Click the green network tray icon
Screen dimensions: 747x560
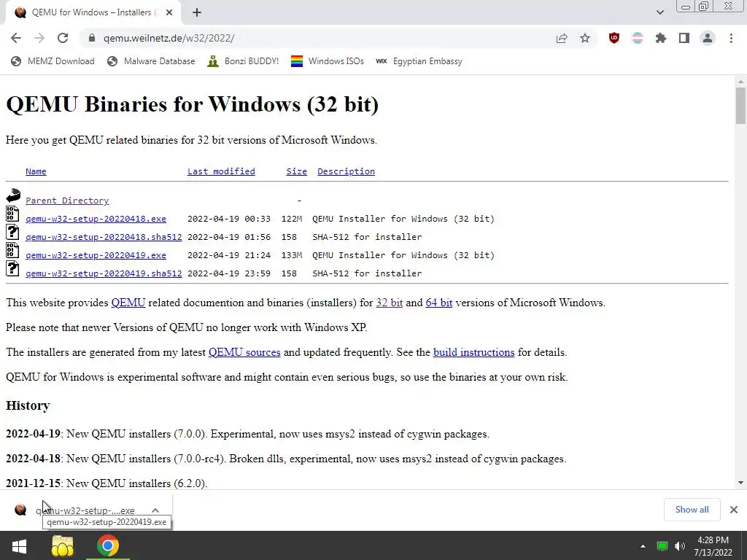tap(662, 546)
